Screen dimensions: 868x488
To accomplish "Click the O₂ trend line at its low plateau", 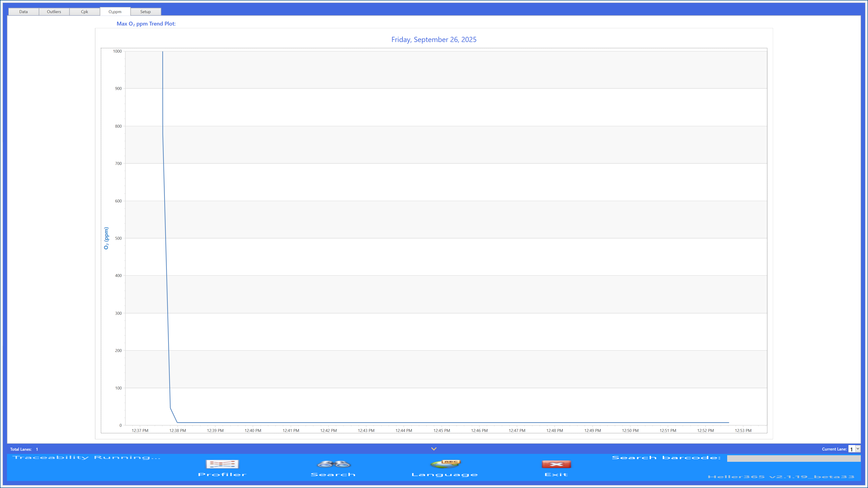I will tap(438, 422).
